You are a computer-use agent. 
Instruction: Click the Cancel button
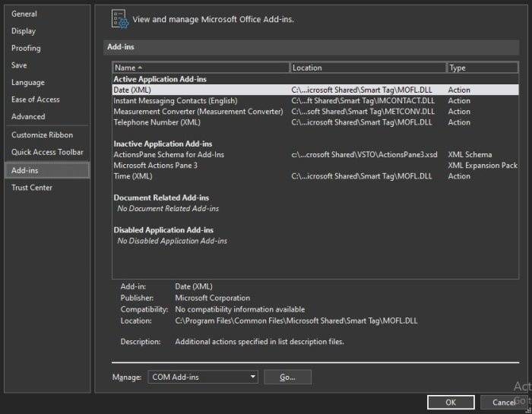click(503, 402)
